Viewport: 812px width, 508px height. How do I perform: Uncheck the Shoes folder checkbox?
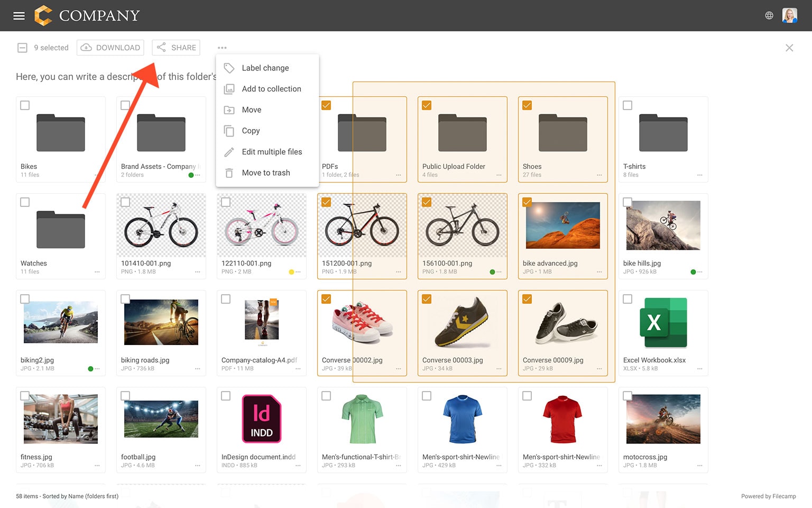click(527, 105)
